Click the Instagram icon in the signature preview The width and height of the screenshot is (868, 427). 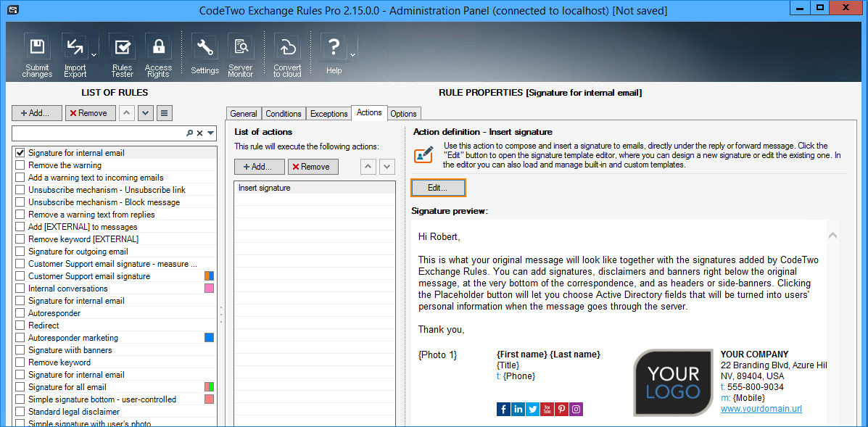click(576, 410)
